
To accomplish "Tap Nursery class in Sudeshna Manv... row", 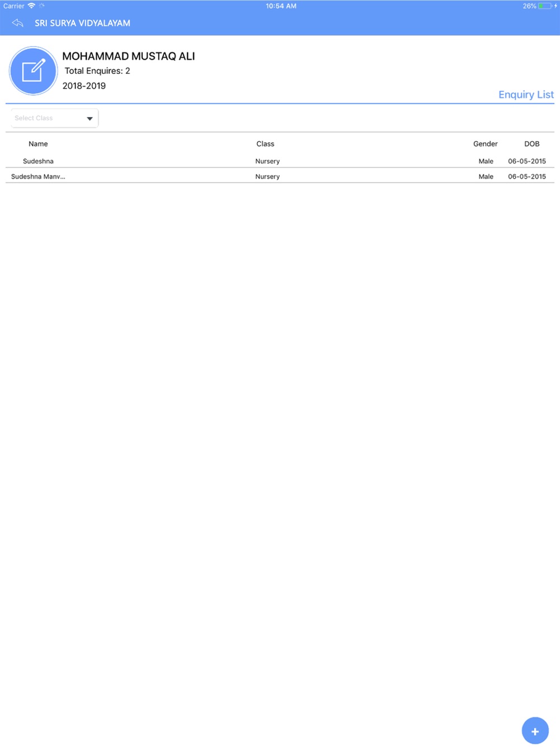I will pyautogui.click(x=268, y=176).
